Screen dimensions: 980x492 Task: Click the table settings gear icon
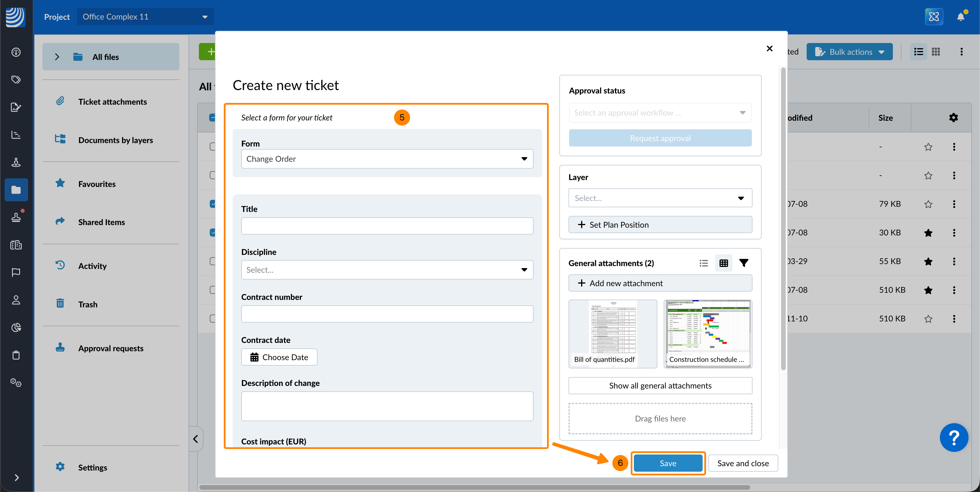(953, 118)
